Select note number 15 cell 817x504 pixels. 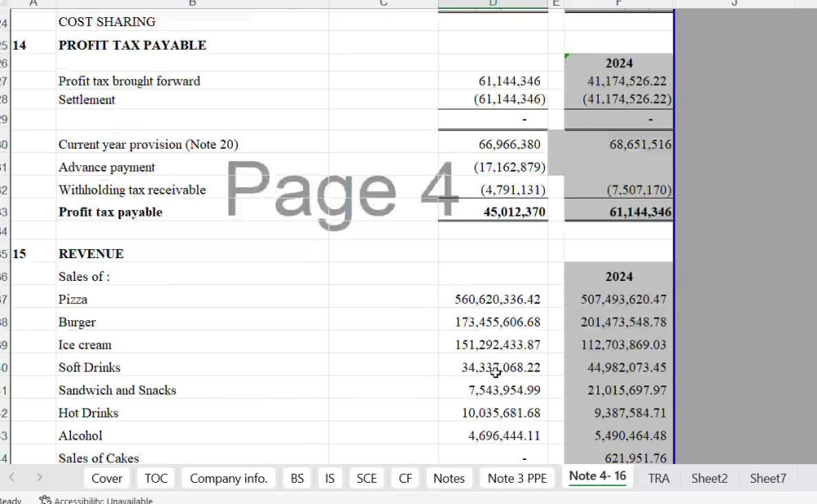(x=20, y=254)
